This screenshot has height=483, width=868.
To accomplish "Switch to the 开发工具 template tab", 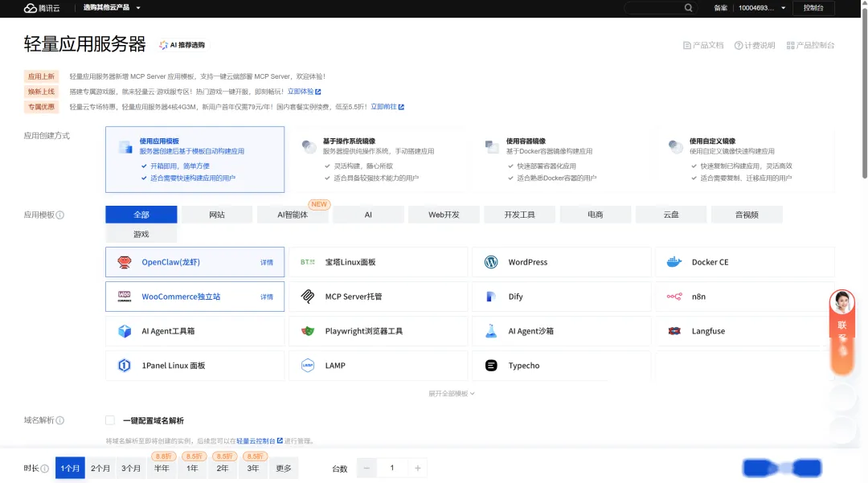I will click(x=520, y=215).
